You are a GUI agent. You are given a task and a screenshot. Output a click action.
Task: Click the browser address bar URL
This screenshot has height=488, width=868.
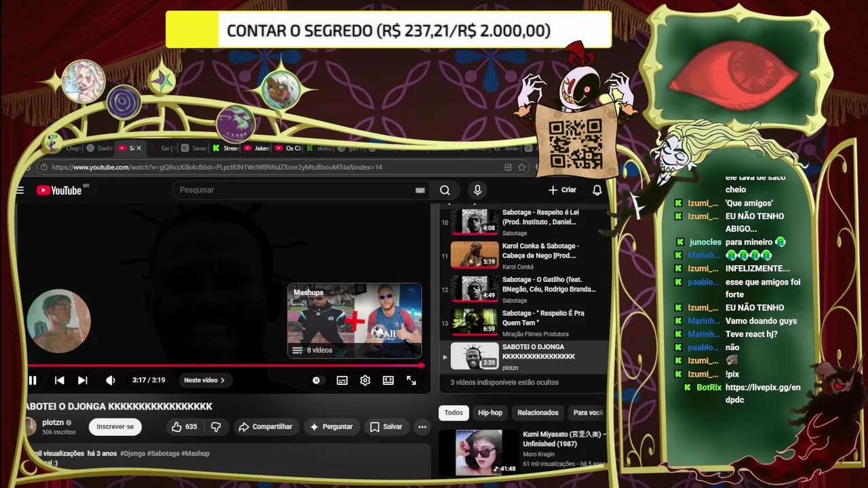click(x=217, y=167)
